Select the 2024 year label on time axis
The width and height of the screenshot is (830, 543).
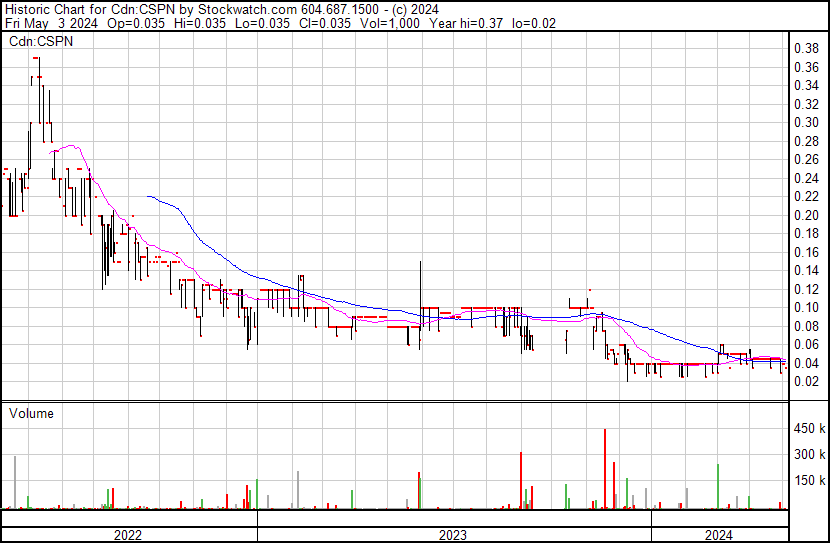click(718, 535)
